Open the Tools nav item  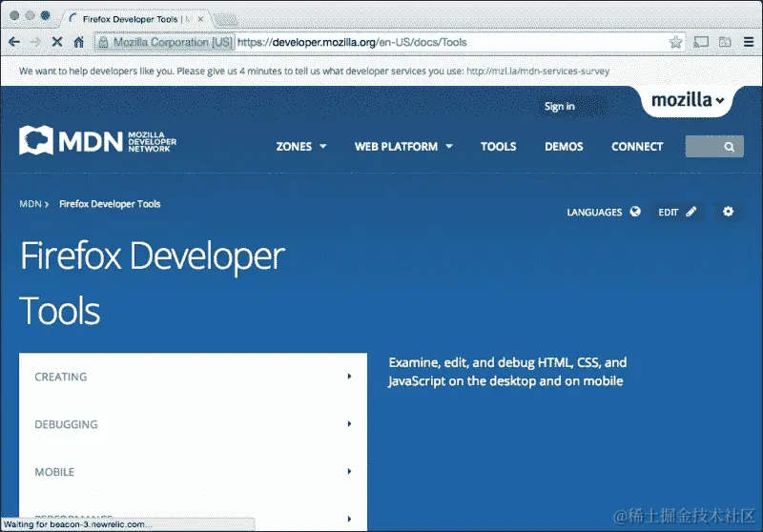tap(498, 147)
